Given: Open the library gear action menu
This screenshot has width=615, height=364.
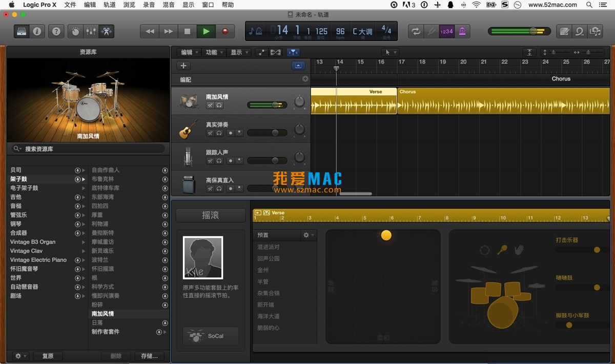Looking at the screenshot, I should 20,356.
